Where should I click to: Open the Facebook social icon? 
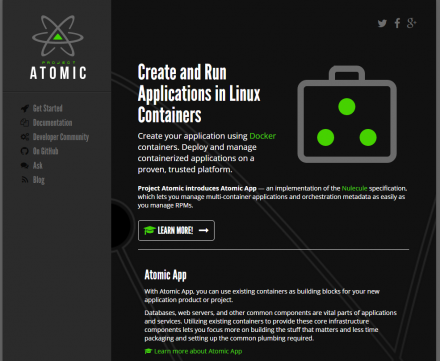pos(397,23)
